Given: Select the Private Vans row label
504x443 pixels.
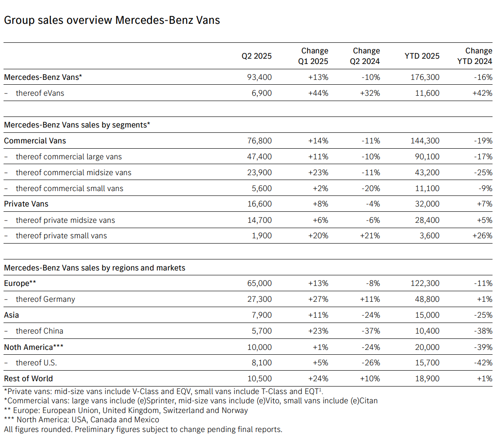Looking at the screenshot, I should tap(26, 204).
